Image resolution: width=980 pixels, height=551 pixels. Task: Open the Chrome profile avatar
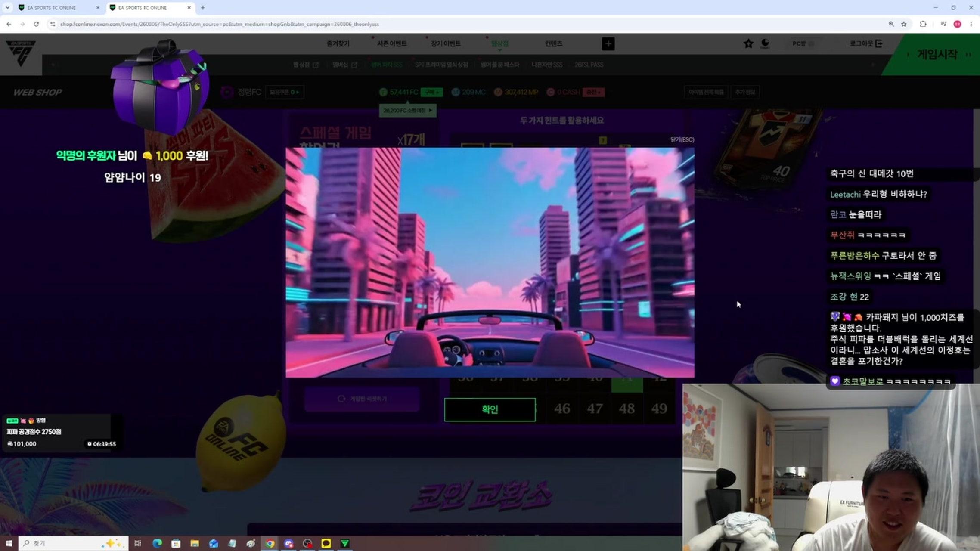pyautogui.click(x=957, y=24)
